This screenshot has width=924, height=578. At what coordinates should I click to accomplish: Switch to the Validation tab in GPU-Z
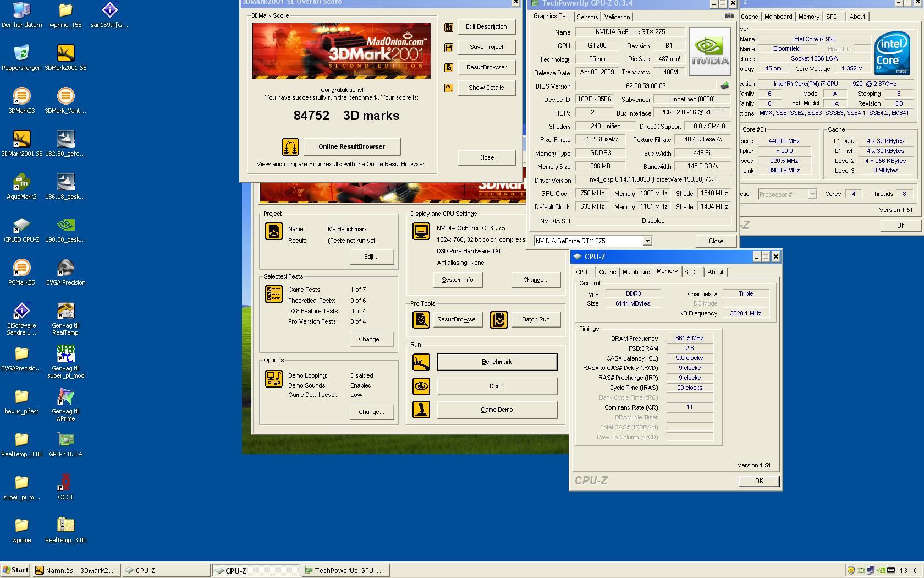pyautogui.click(x=617, y=17)
